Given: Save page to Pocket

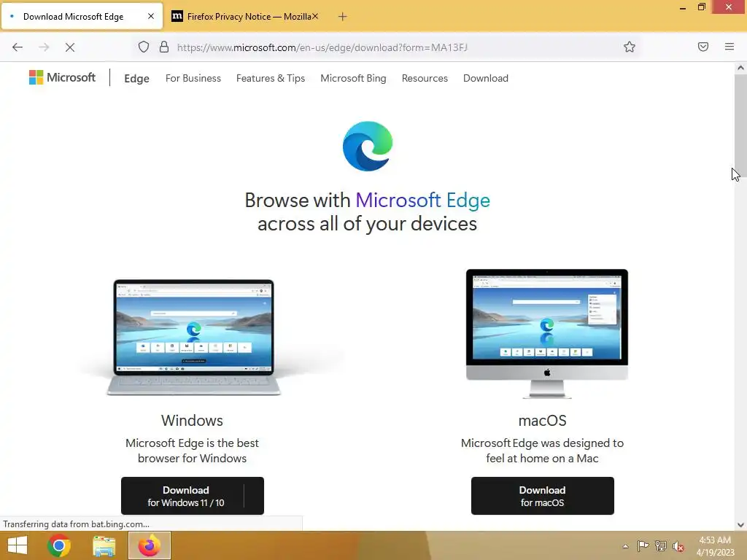Looking at the screenshot, I should coord(703,47).
